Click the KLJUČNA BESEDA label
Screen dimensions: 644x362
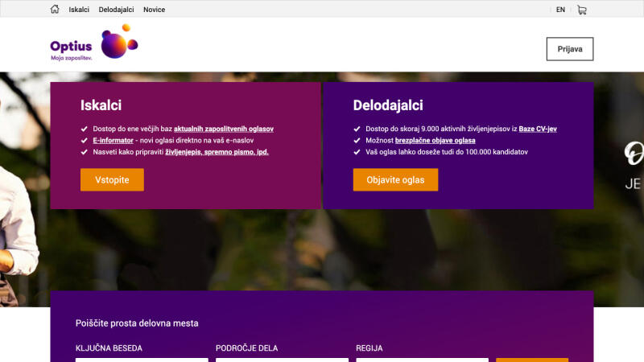[x=109, y=348]
